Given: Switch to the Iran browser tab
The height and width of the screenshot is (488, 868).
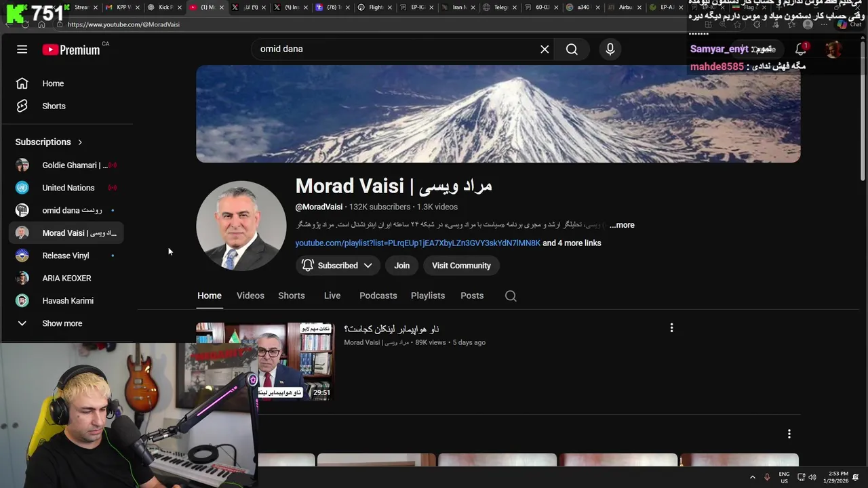Looking at the screenshot, I should point(460,7).
